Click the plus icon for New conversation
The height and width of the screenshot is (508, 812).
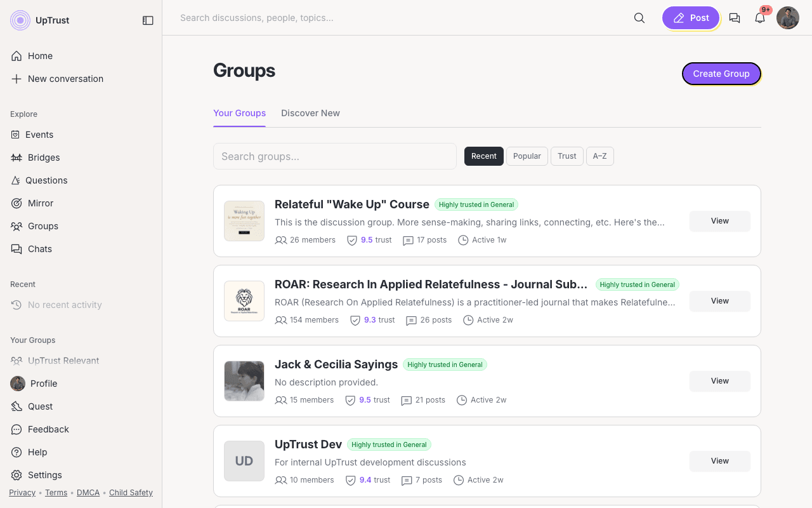[x=16, y=79]
